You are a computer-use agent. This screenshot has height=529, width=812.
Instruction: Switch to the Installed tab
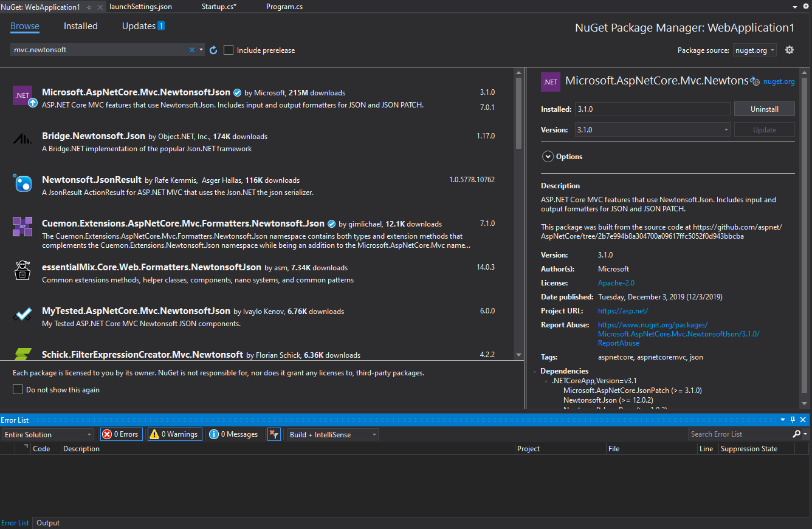point(81,26)
